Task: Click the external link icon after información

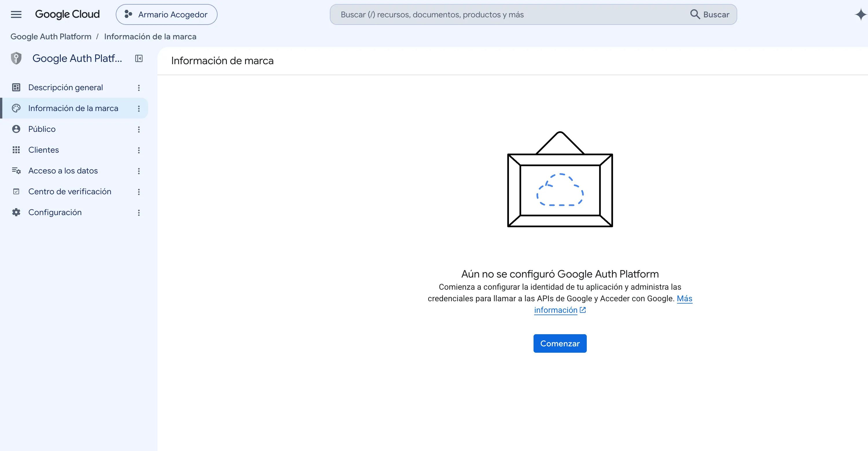Action: click(x=583, y=310)
